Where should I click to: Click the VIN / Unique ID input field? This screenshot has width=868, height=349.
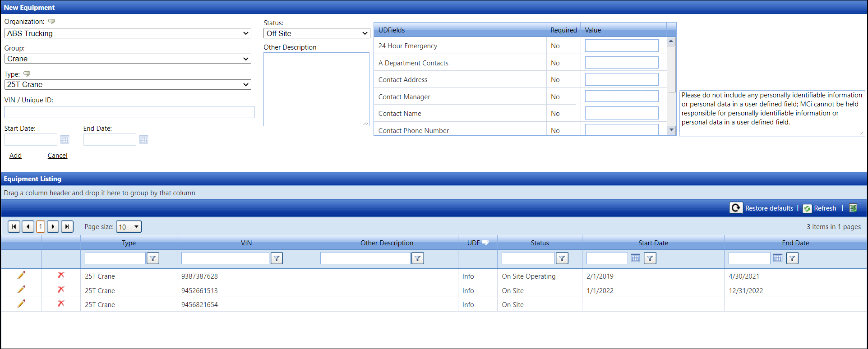point(129,112)
